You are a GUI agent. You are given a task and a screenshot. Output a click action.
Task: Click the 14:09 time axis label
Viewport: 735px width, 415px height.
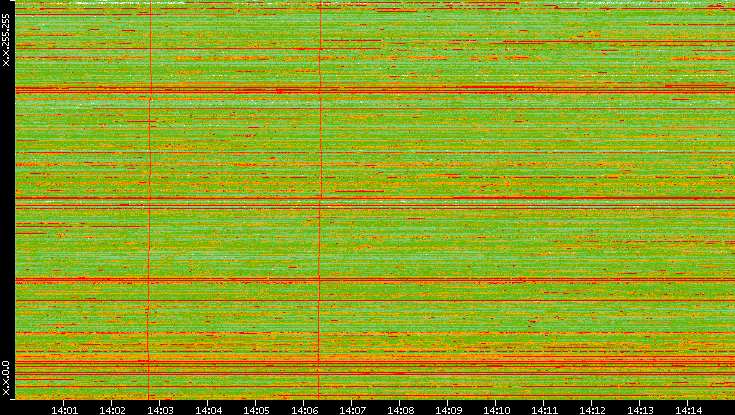click(449, 410)
